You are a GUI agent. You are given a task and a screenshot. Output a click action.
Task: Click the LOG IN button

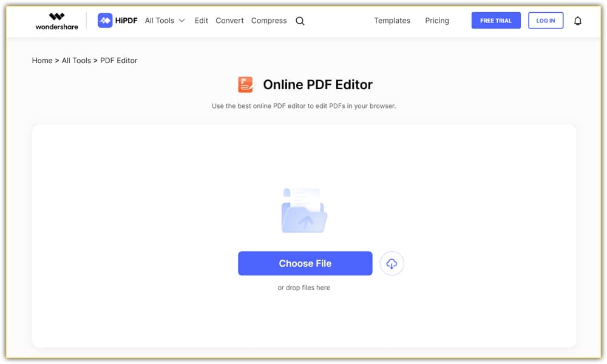pos(545,20)
